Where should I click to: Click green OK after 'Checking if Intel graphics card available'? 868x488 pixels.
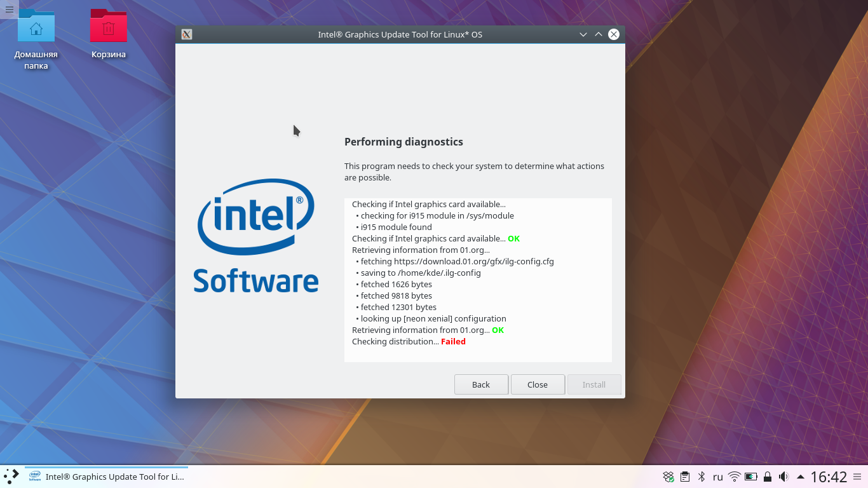point(513,238)
